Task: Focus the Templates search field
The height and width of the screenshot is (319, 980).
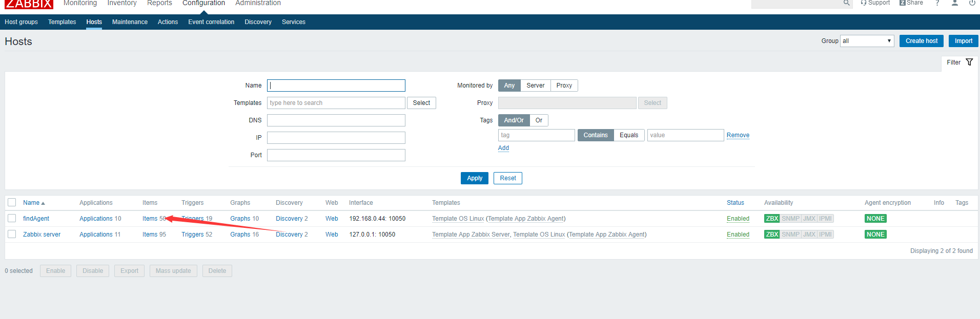Action: [336, 103]
